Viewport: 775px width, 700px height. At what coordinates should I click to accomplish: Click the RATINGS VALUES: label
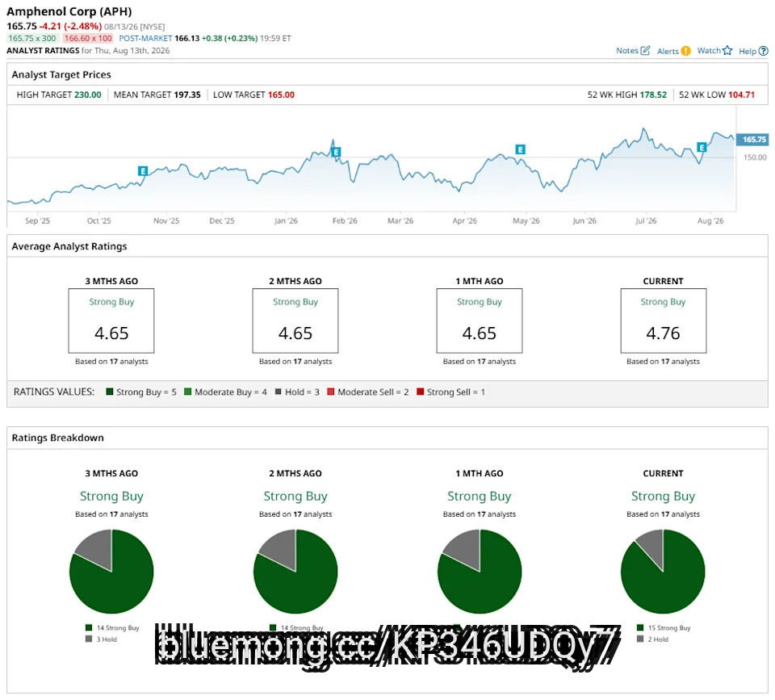pos(54,392)
